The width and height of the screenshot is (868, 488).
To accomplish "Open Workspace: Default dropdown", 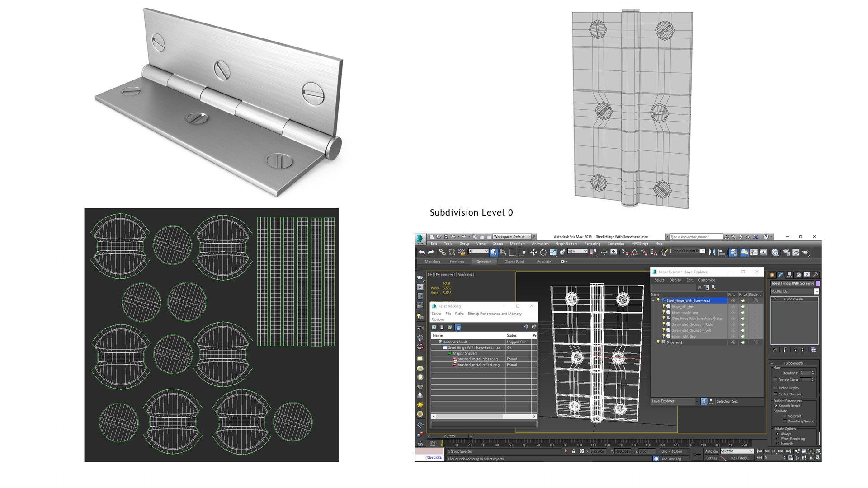I will pyautogui.click(x=512, y=237).
